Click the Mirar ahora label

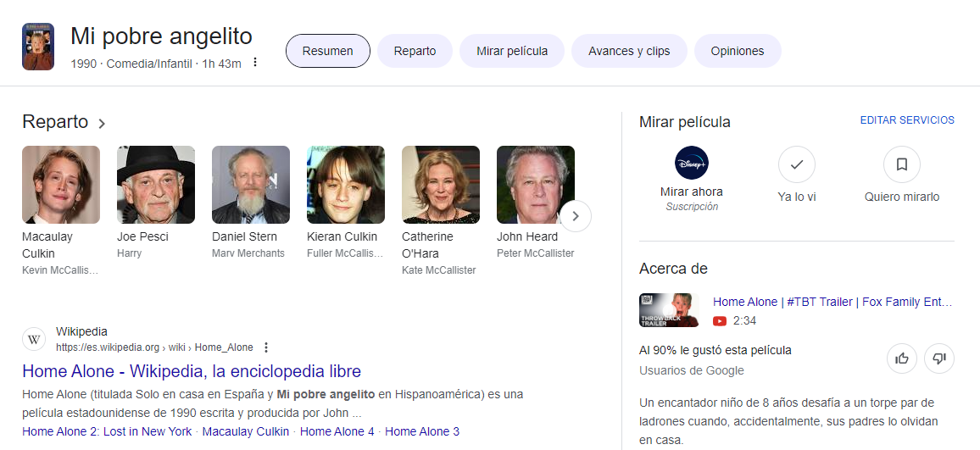pos(691,192)
